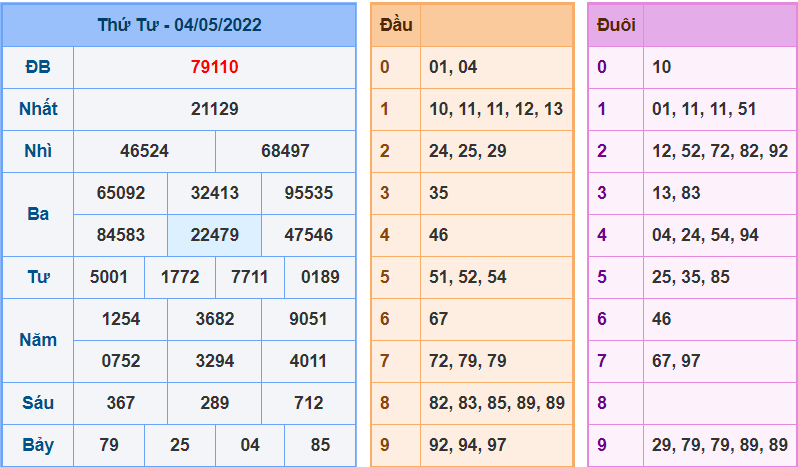Select fourth prize number 0189

pos(320,277)
